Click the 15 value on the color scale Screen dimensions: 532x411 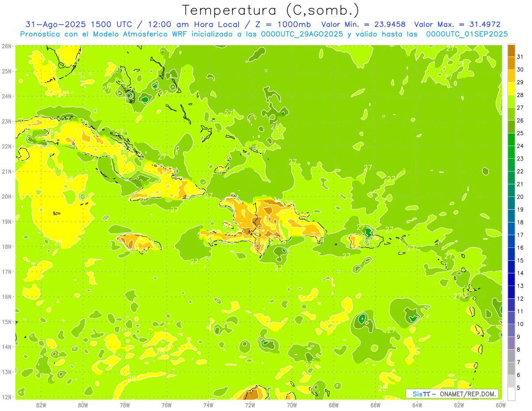coord(520,260)
